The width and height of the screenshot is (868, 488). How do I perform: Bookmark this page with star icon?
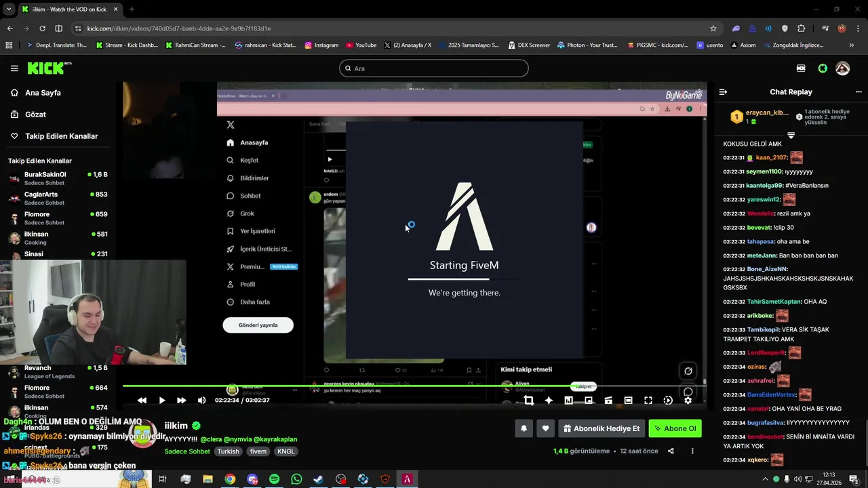coord(713,28)
